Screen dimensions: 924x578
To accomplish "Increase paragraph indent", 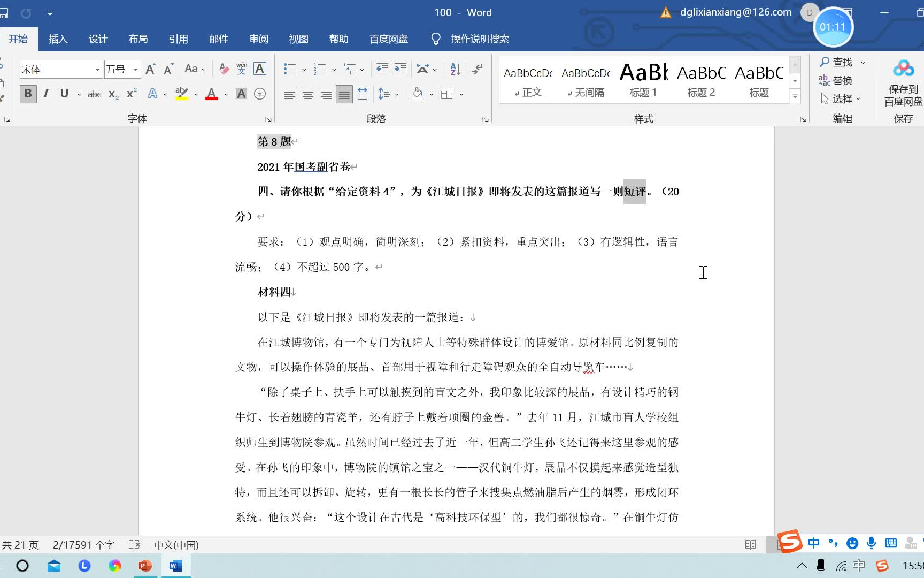I will (401, 69).
